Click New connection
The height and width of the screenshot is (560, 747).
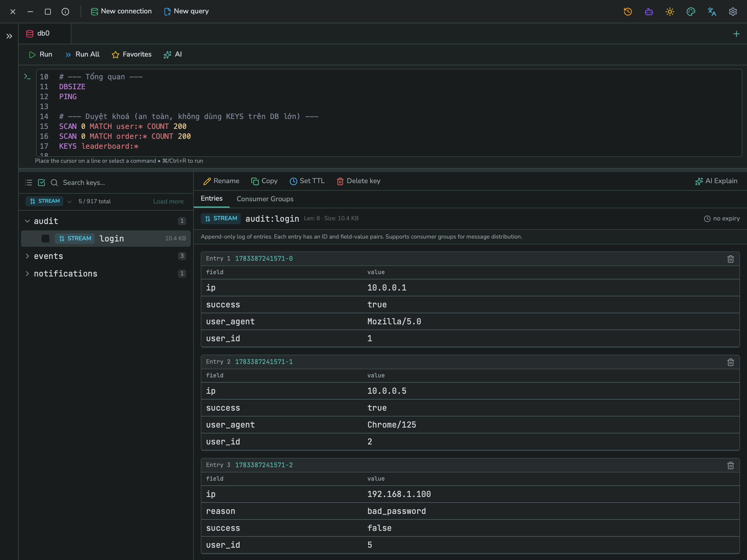click(121, 11)
